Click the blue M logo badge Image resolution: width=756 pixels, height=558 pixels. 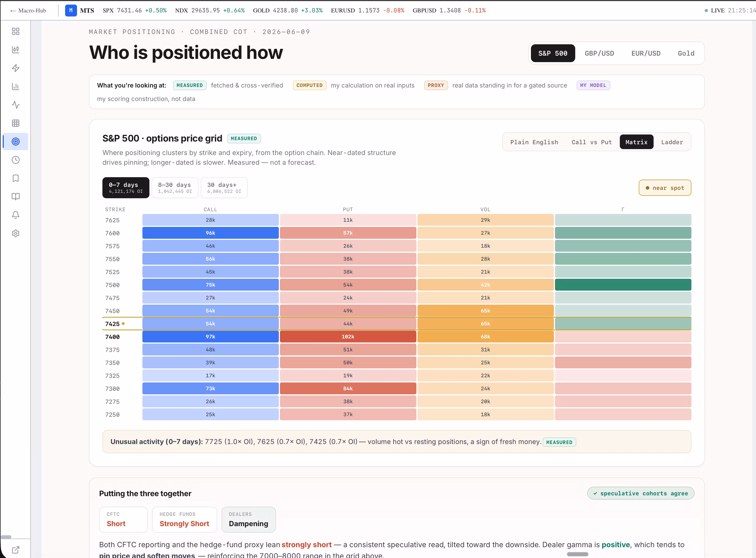click(71, 11)
